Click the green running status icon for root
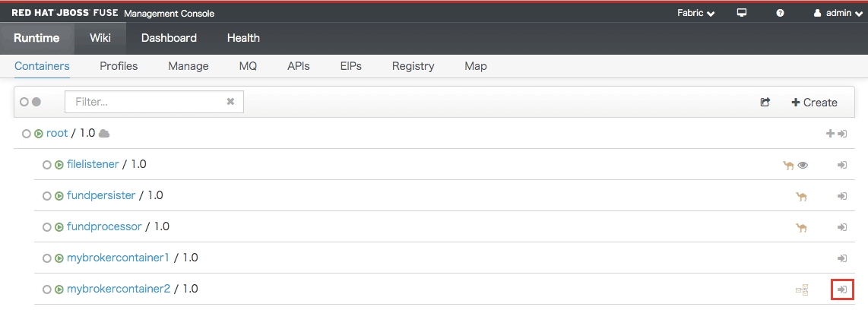 coord(39,134)
